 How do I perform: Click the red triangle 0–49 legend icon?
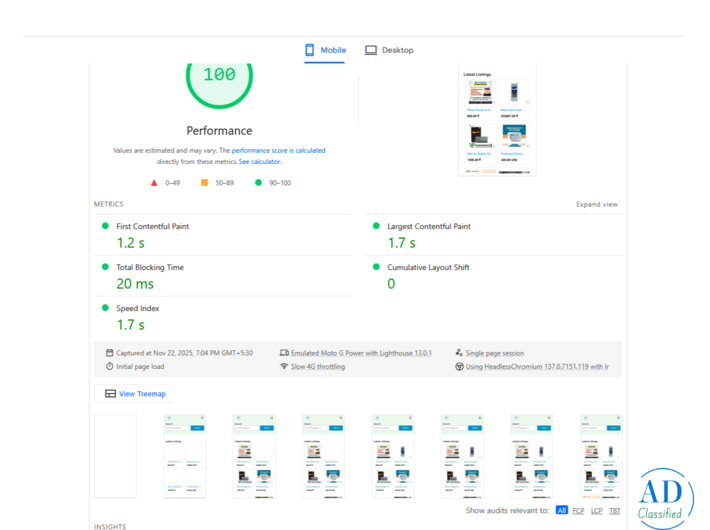coord(154,183)
